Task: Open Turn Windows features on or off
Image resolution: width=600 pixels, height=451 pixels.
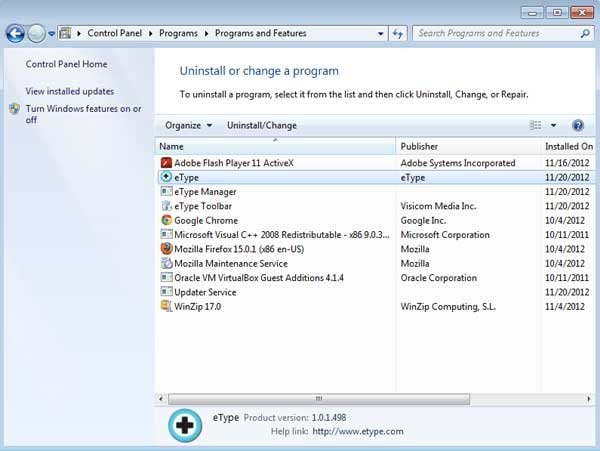Action: click(x=83, y=114)
